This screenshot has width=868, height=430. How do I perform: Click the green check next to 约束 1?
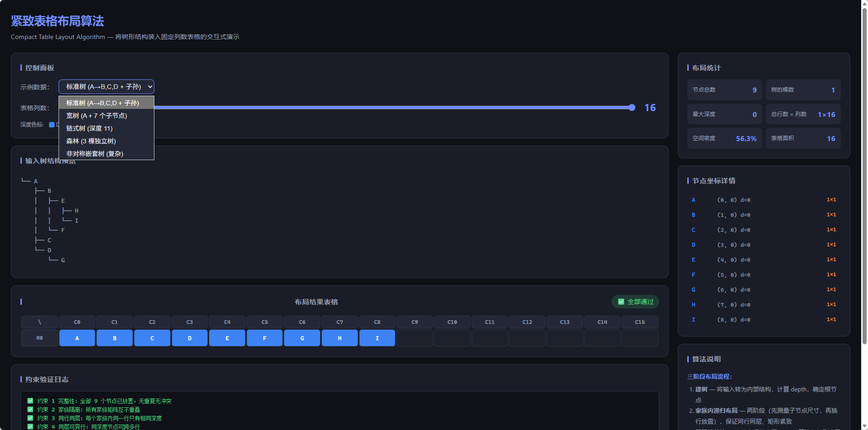(x=30, y=401)
